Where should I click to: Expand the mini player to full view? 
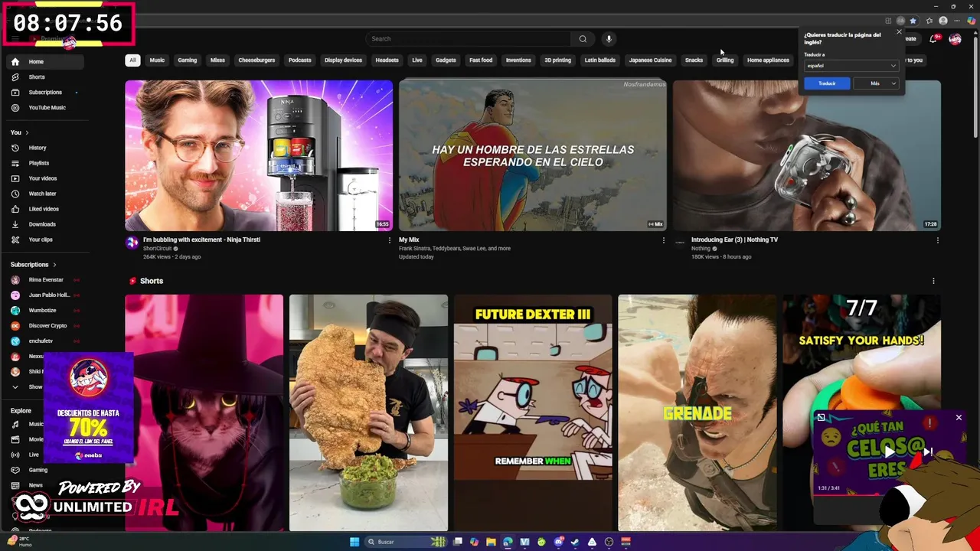click(x=821, y=418)
